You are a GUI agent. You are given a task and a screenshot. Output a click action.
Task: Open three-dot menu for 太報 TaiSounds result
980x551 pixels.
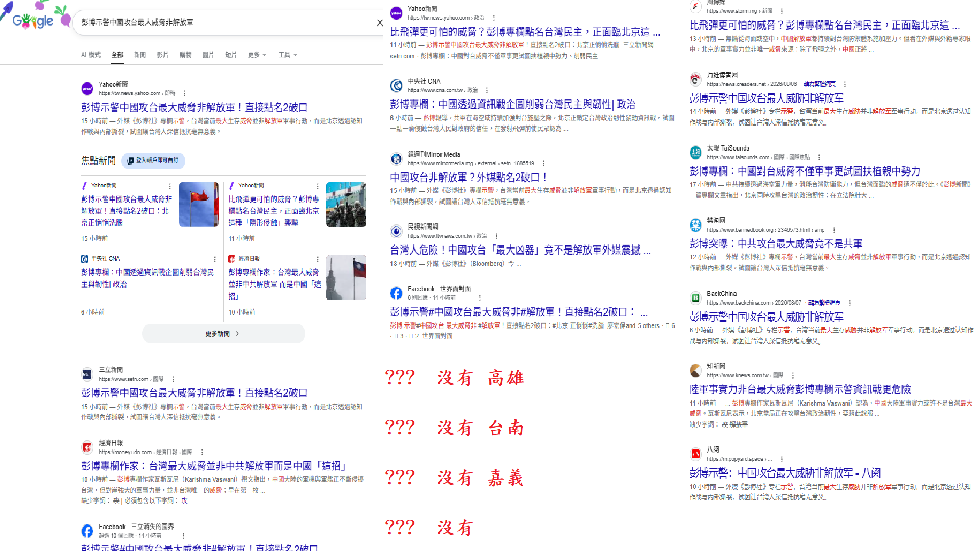click(819, 158)
